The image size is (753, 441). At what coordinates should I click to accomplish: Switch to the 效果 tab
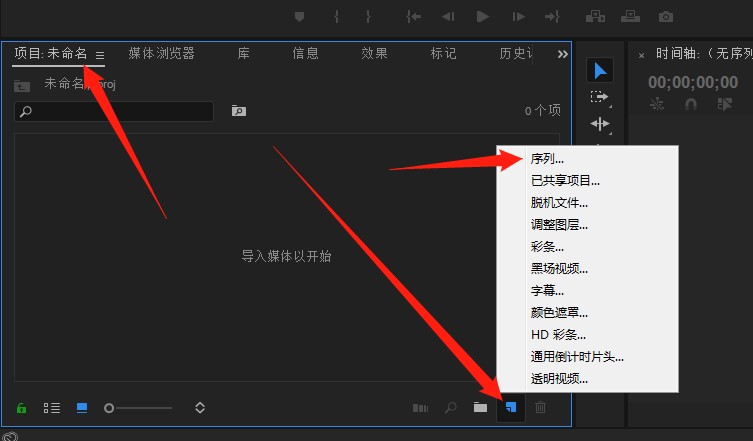coord(374,53)
